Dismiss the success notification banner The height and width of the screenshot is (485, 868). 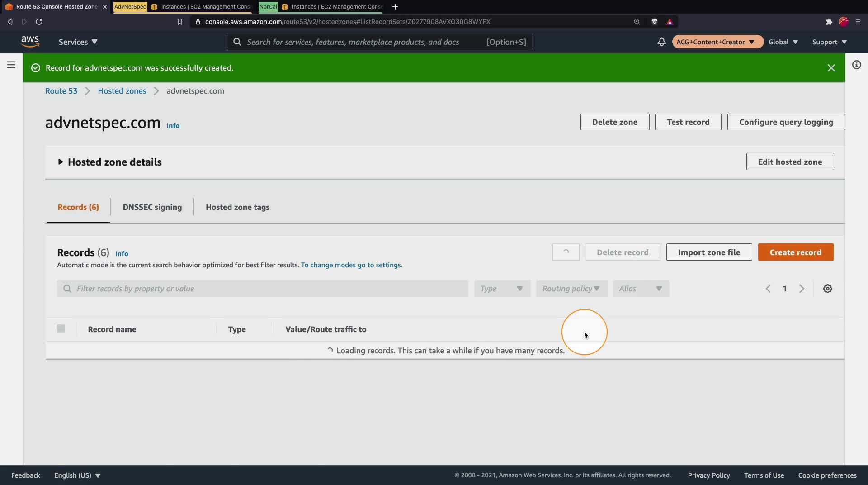point(831,68)
